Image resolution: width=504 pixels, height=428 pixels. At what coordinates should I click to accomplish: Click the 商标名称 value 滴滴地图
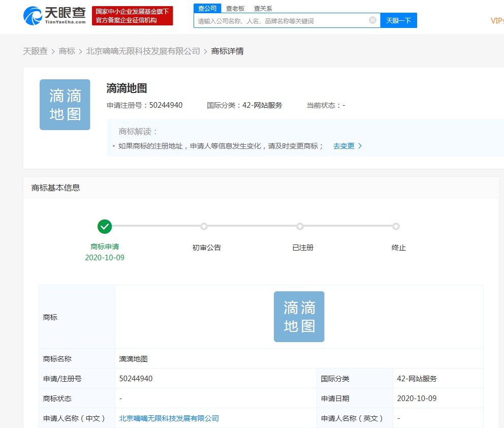[134, 359]
